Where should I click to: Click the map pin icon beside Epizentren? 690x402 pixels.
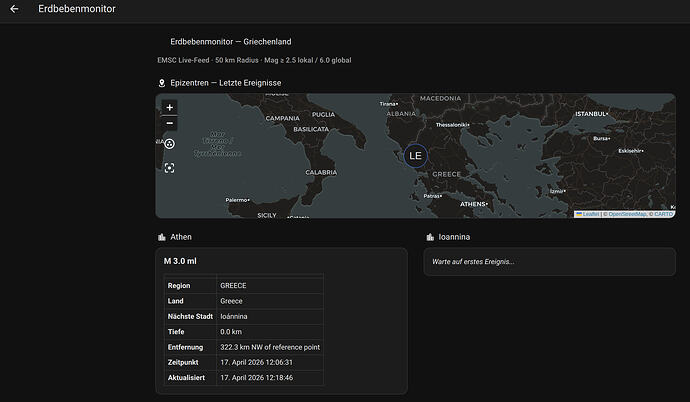coord(161,83)
